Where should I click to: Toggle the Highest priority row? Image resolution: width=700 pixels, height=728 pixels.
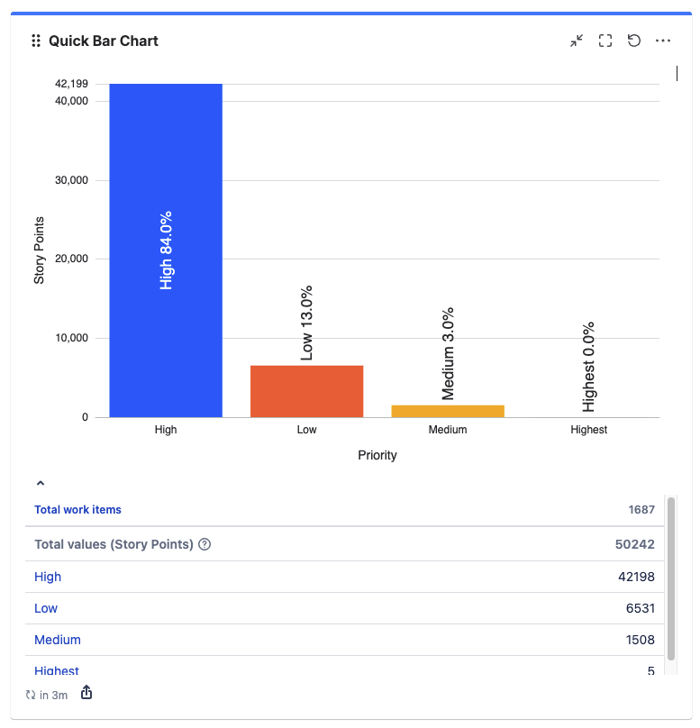[x=57, y=671]
